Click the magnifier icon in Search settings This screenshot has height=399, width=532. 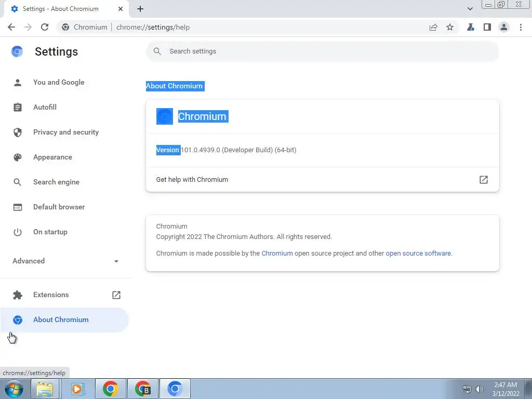click(x=157, y=51)
